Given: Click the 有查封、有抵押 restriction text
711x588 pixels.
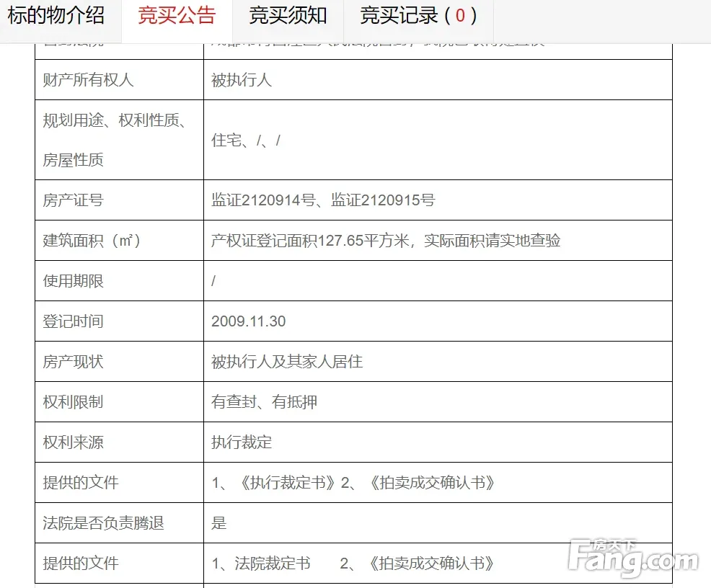Looking at the screenshot, I should point(264,402).
